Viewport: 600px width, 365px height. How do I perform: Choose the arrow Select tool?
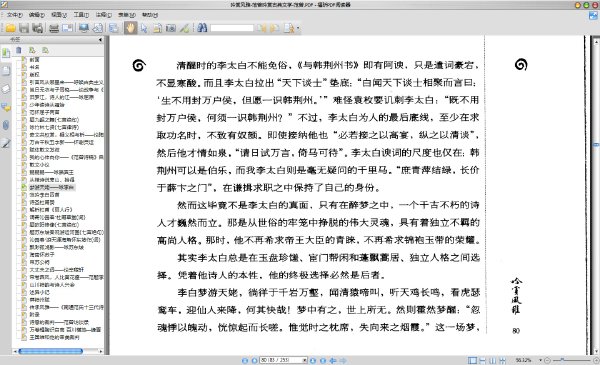pyautogui.click(x=144, y=28)
